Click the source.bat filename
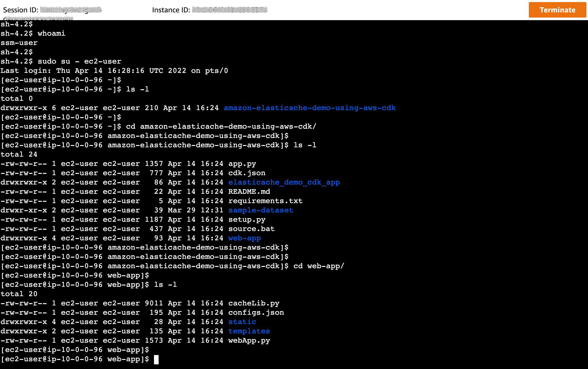This screenshot has width=588, height=369. click(x=251, y=229)
